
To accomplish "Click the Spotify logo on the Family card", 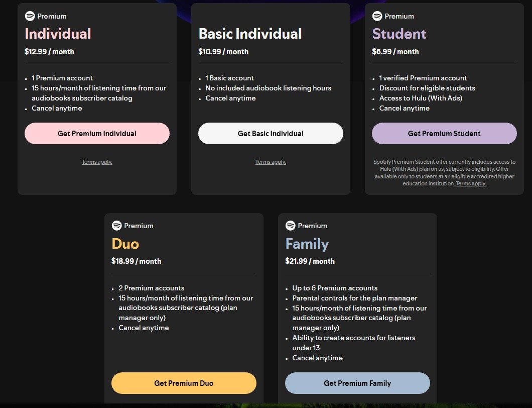I will pyautogui.click(x=291, y=226).
